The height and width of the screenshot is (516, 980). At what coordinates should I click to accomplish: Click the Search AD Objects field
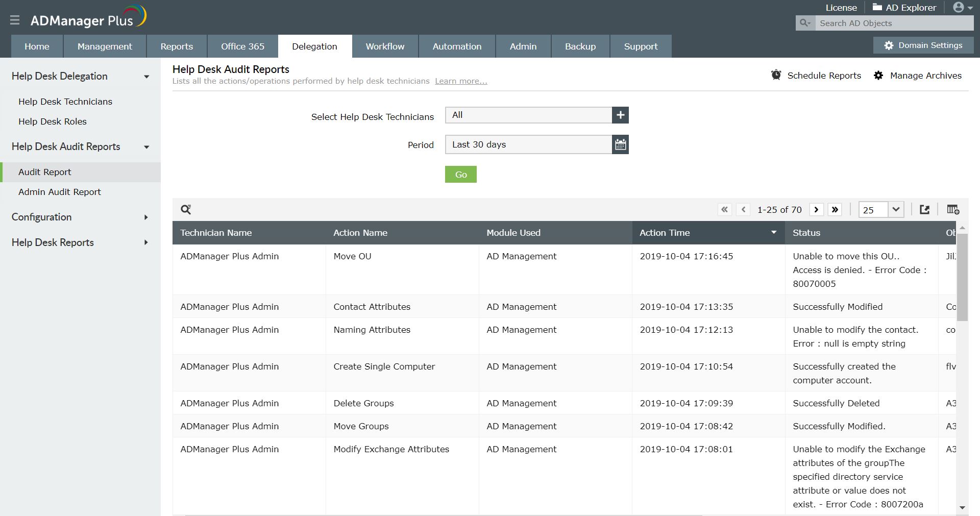[x=894, y=23]
